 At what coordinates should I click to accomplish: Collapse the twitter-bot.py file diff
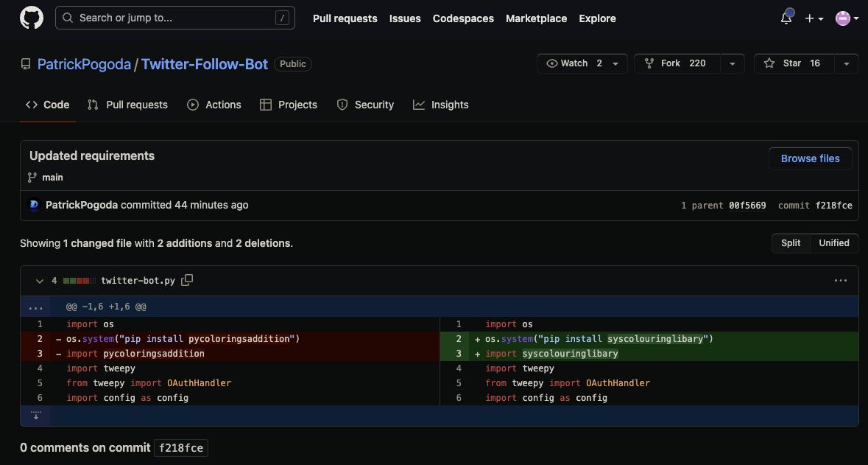(39, 281)
